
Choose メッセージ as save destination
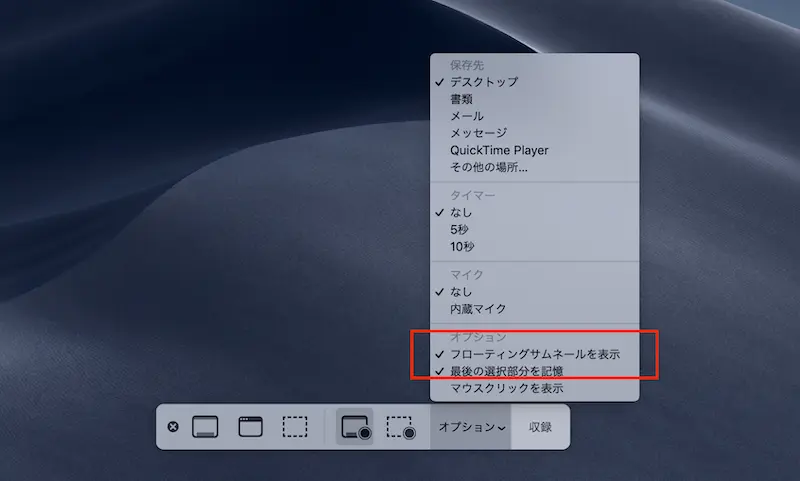point(535,133)
